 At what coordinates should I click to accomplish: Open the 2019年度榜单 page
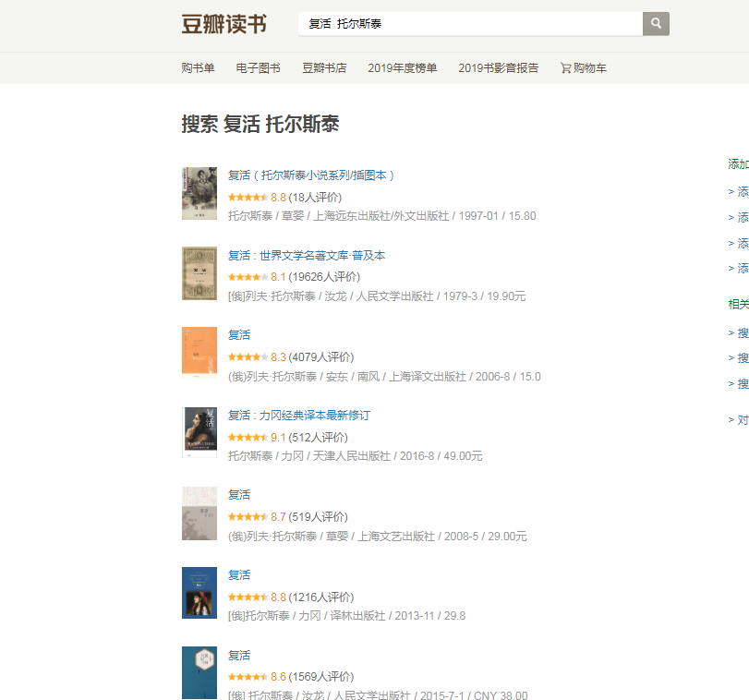click(x=402, y=68)
